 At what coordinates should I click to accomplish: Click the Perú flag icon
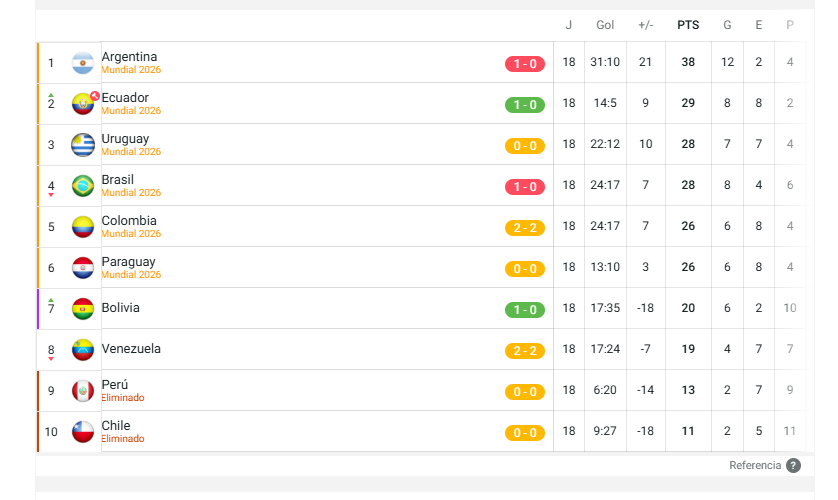83,391
